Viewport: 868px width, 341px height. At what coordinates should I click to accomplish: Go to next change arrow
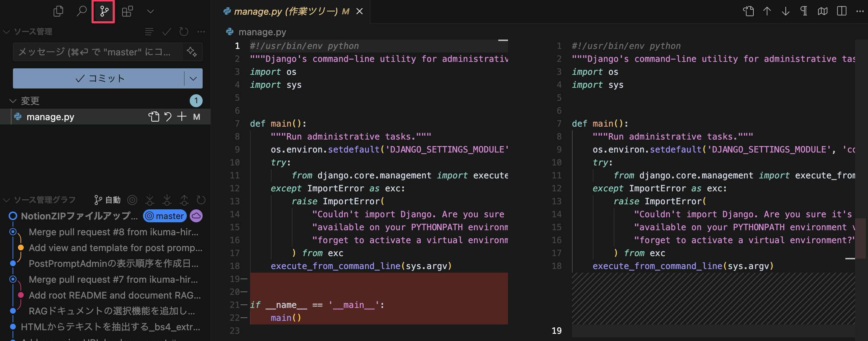click(786, 11)
